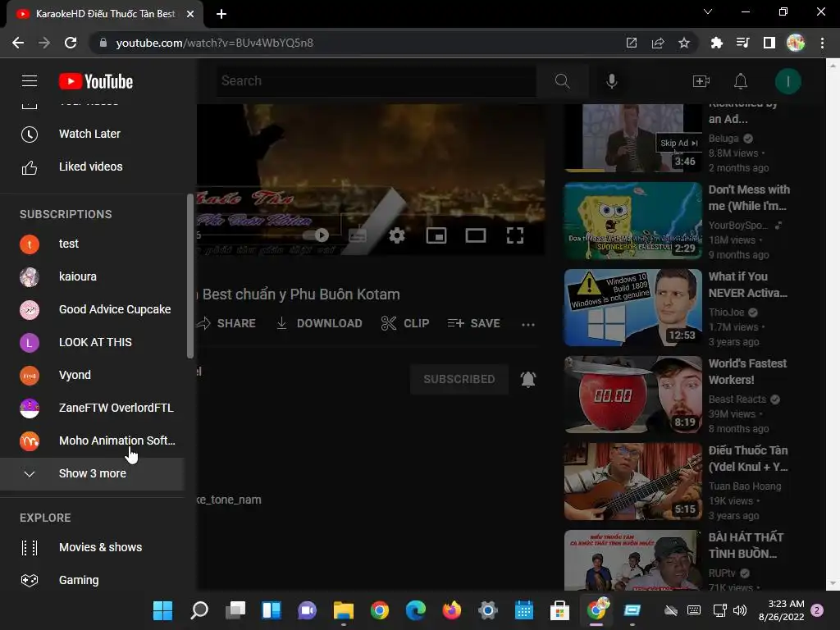
Task: Open Chrome extensions puzzle icon
Action: point(716,43)
